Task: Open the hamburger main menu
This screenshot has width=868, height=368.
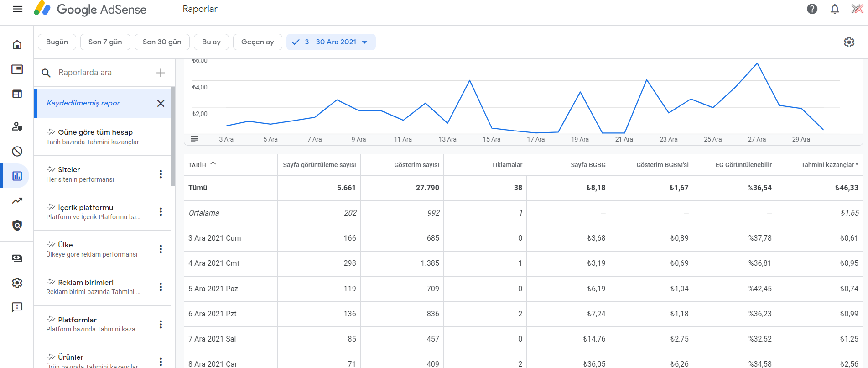Action: pos(17,9)
